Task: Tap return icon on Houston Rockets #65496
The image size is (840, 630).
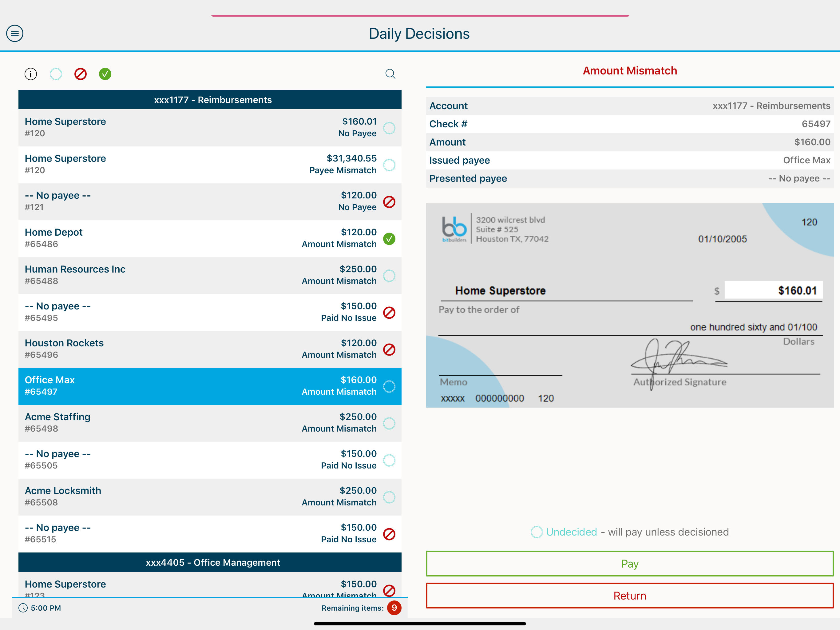Action: coord(389,349)
